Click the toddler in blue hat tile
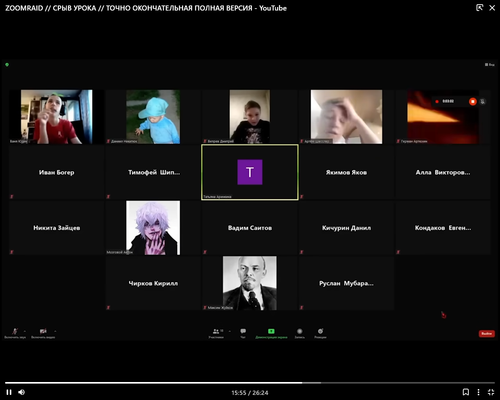 pos(153,117)
